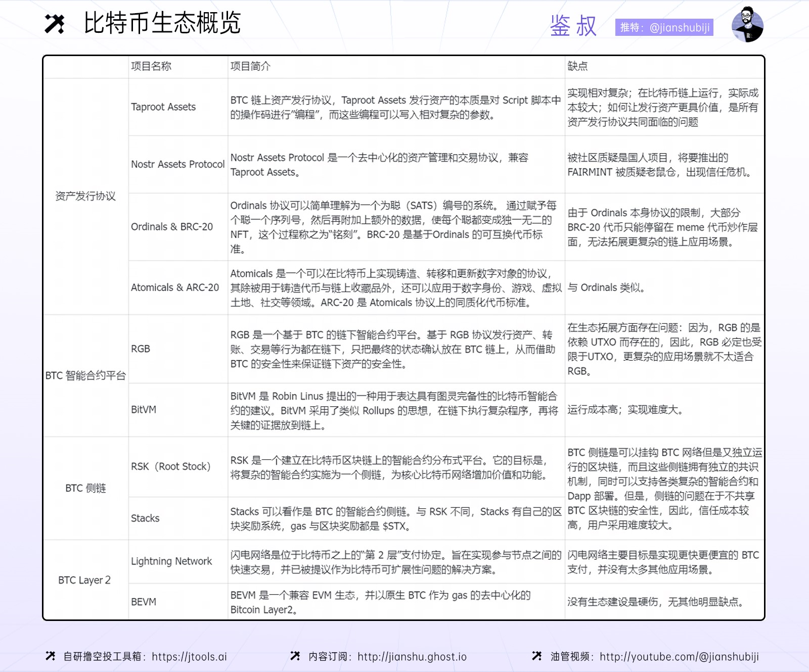Click the 项目名称 column header
The image size is (809, 672).
[151, 66]
